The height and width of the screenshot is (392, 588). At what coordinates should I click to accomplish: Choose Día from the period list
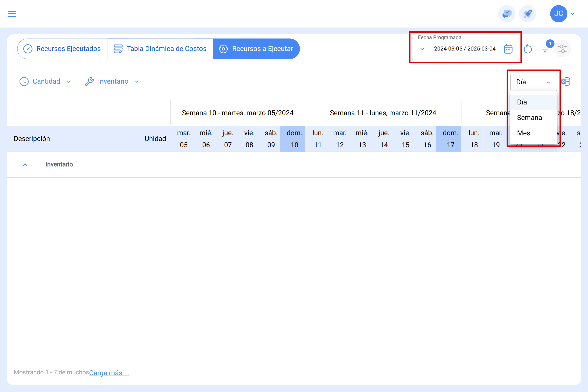(533, 102)
